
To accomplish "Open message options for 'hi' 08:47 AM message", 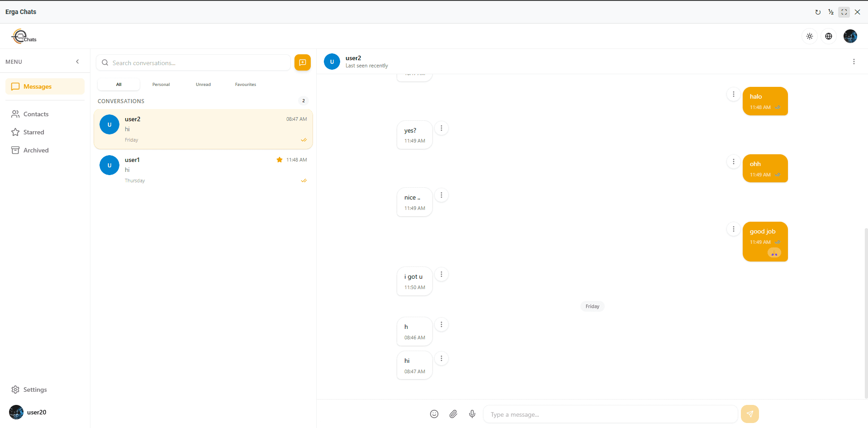I will tap(441, 358).
